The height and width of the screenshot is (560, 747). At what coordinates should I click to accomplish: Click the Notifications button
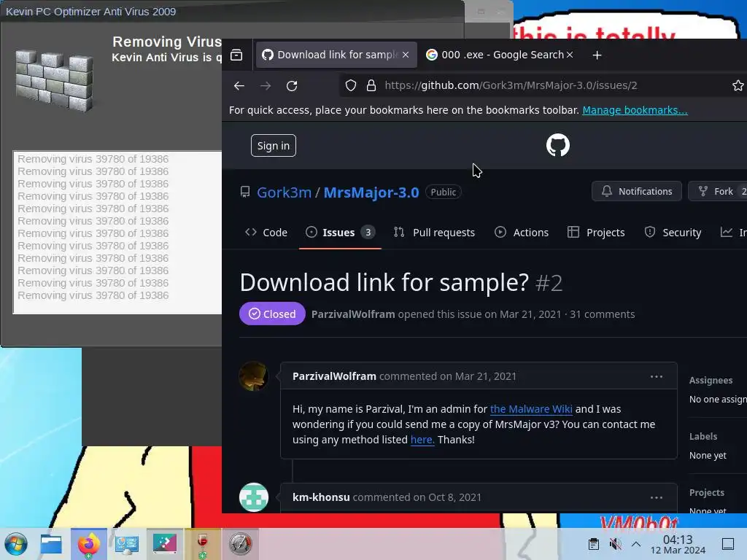click(x=636, y=192)
